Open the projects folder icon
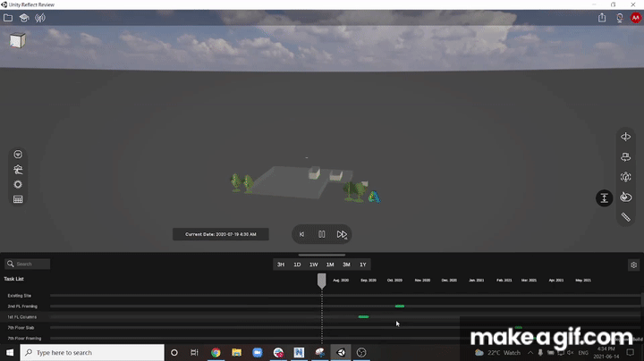 [9, 17]
